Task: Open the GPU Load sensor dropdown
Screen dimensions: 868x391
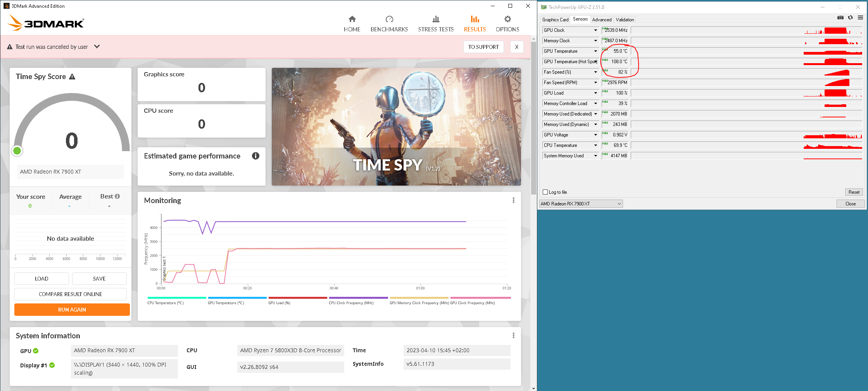Action: click(595, 93)
